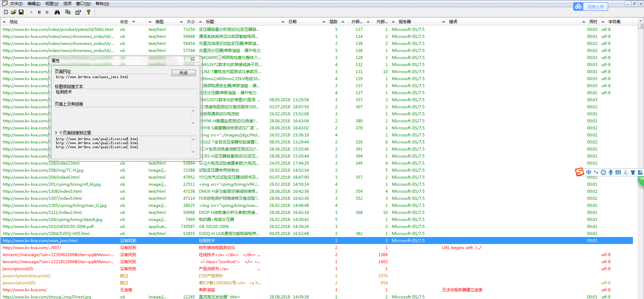Image resolution: width=644 pixels, height=299 pixels.
Task: Sort by the 大小 column header
Action: coord(191,22)
